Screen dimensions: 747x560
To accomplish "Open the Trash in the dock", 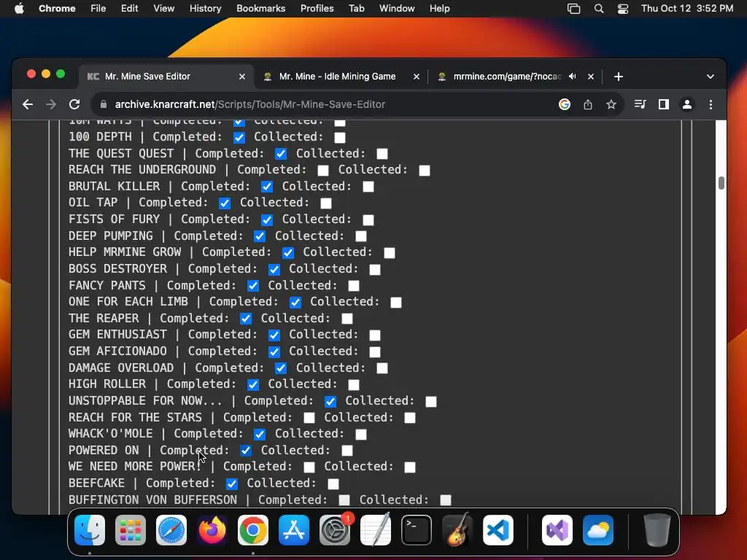I will pyautogui.click(x=657, y=530).
